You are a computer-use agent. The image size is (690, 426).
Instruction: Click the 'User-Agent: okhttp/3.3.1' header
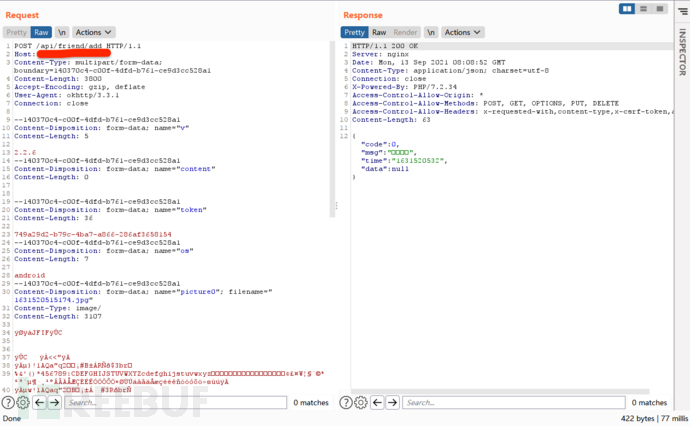tap(66, 95)
